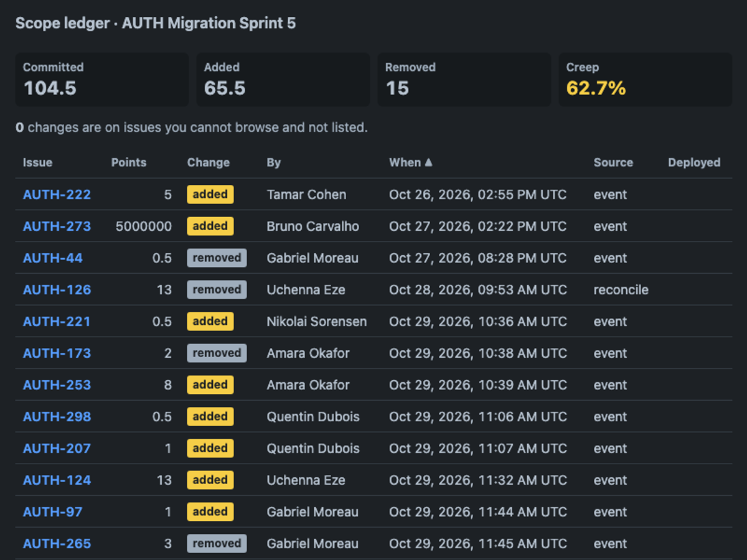Click the Removed 15 summary card

pyautogui.click(x=464, y=80)
